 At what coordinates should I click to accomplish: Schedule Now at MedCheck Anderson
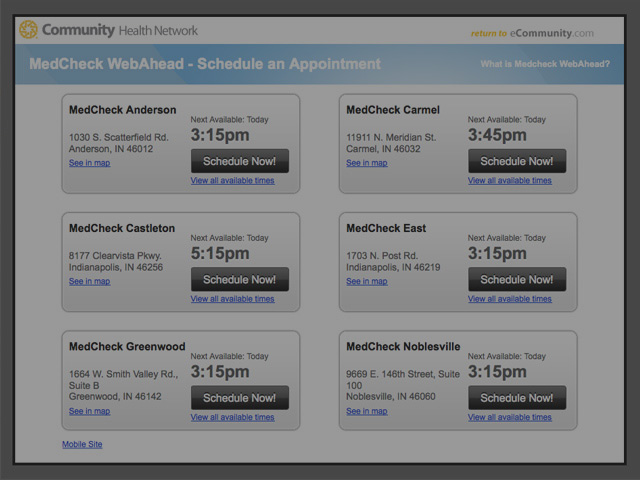pos(240,161)
